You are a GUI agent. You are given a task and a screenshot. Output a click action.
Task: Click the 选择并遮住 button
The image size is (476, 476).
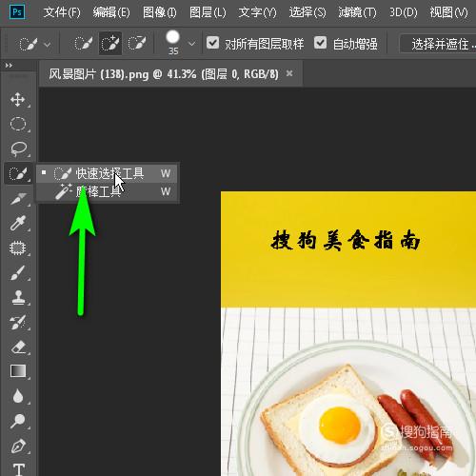coord(438,44)
